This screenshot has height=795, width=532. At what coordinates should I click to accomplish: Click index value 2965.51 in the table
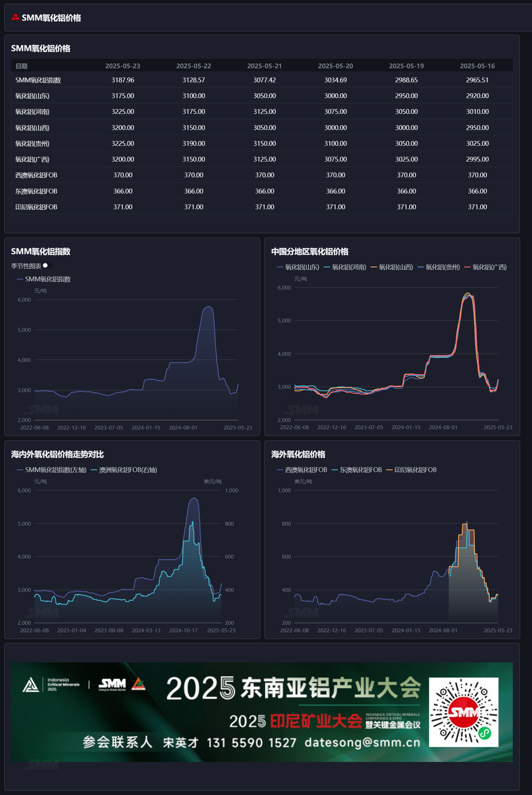pos(477,80)
